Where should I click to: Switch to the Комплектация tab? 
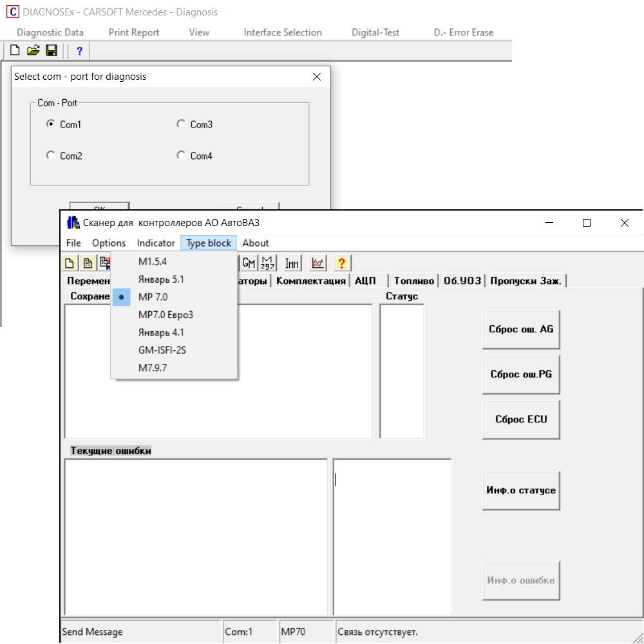tap(311, 281)
